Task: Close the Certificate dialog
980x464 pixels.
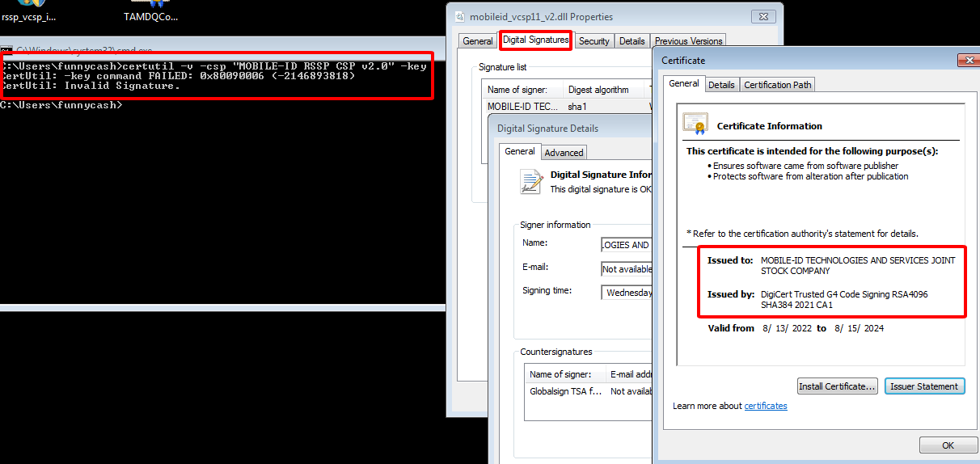Action: pos(969,60)
